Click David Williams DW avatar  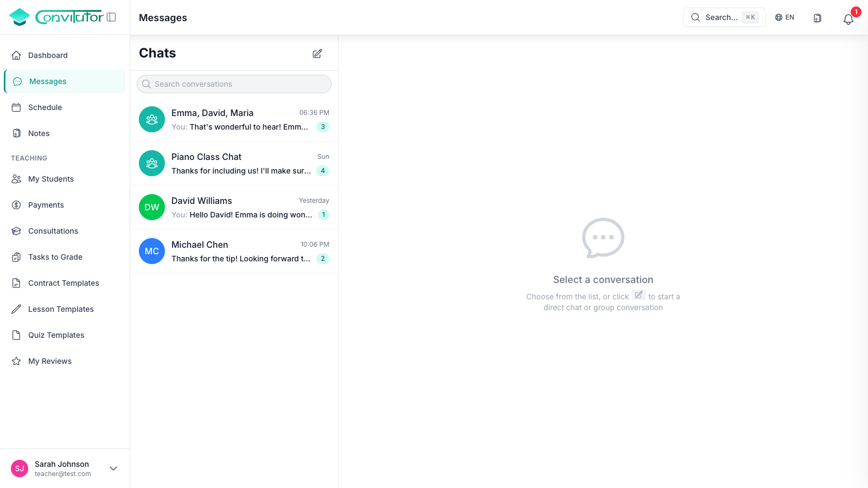coord(152,207)
